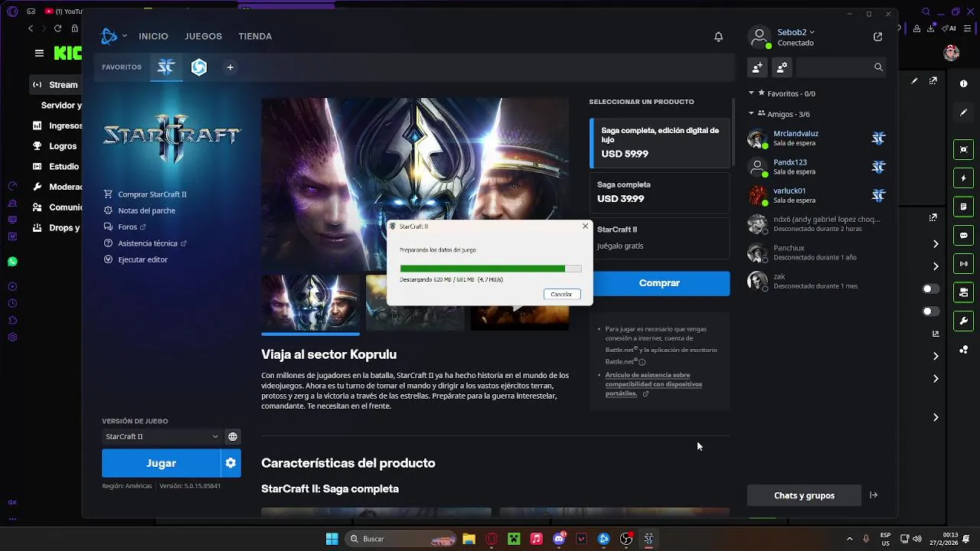Viewport: 980px width, 551px height.
Task: Select Stream in the Kick sidebar
Action: point(55,85)
